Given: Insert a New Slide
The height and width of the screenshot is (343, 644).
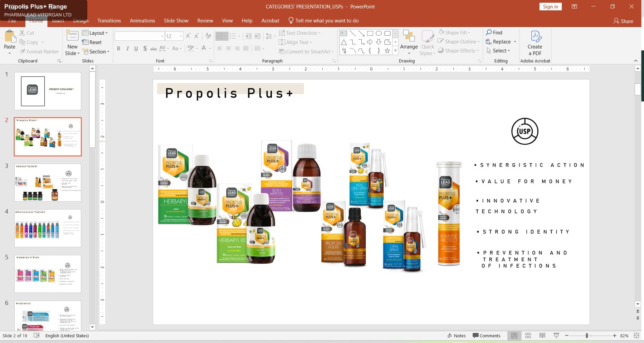Looking at the screenshot, I should tap(72, 43).
